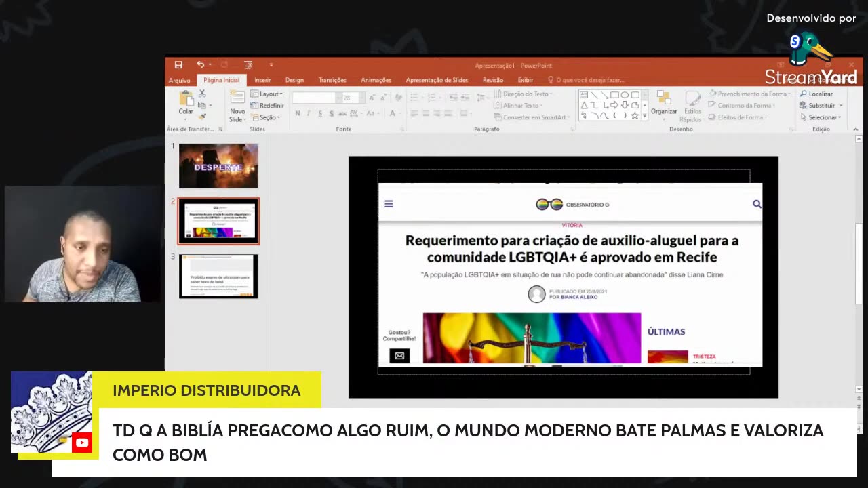This screenshot has height=488, width=868.
Task: Toggle the abc strikethrough formatting
Action: (342, 113)
